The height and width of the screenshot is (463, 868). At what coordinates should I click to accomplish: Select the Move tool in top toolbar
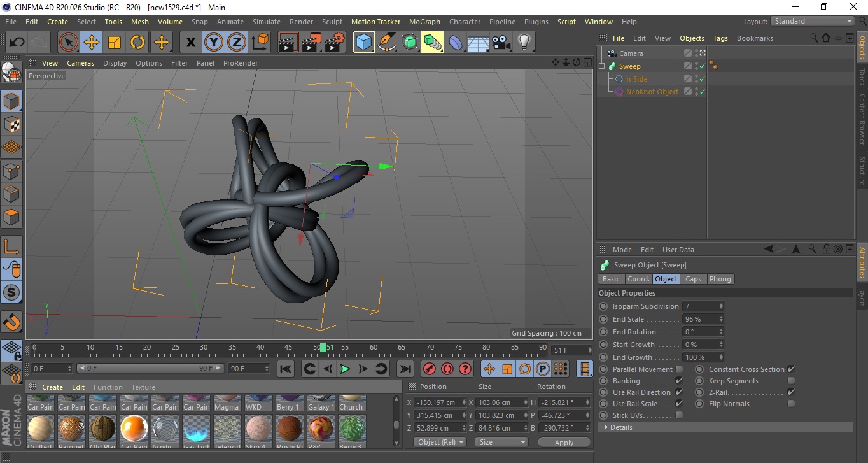tap(92, 43)
